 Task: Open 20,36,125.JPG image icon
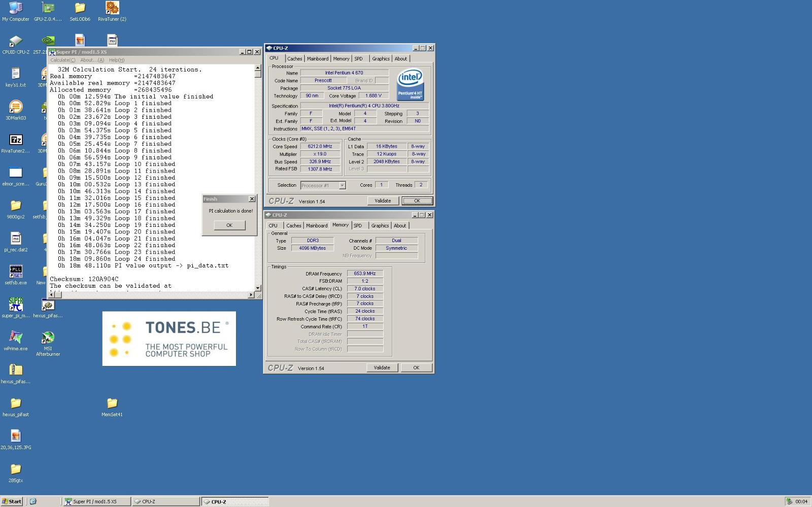(16, 440)
